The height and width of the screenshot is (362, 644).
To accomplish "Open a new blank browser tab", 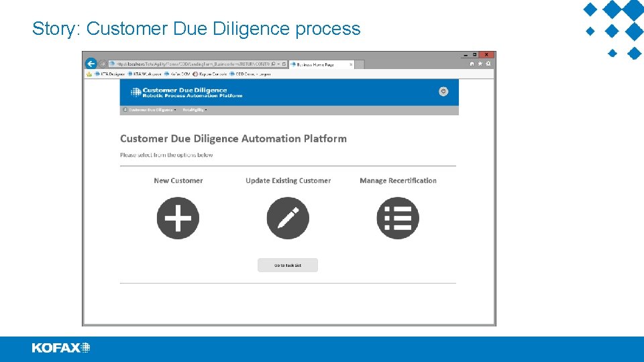I will [360, 64].
